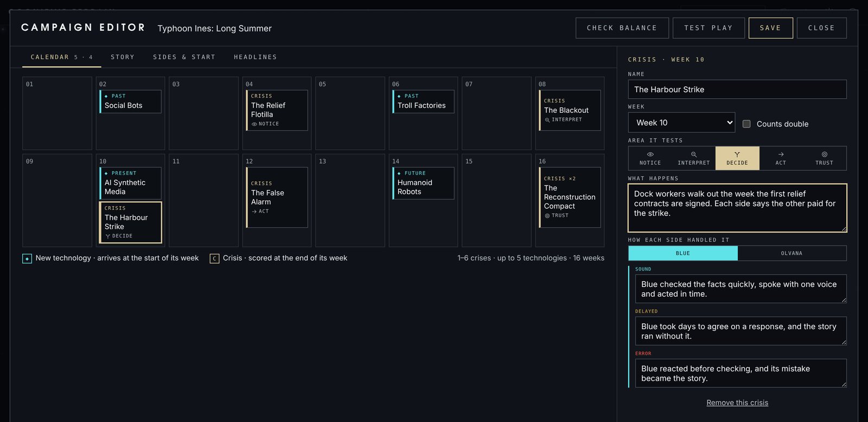868x422 pixels.
Task: Pick the Act arrow icon
Action: tap(781, 155)
